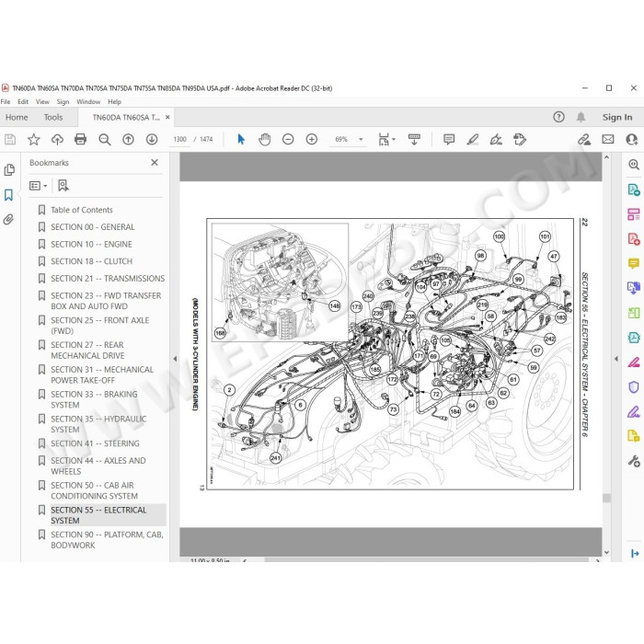Image resolution: width=644 pixels, height=644 pixels.
Task: Add document to starred favorites
Action: pos(34,139)
